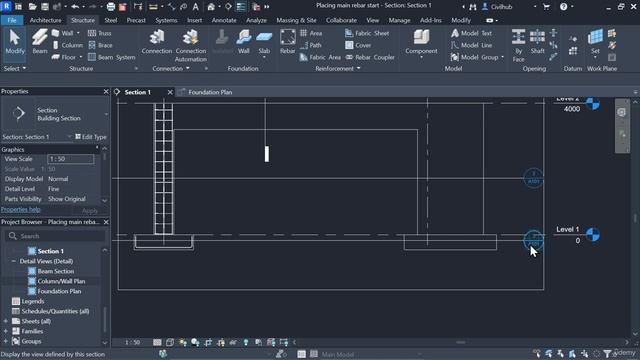Close the Project Browser panel
Image resolution: width=640 pixels, height=360 pixels.
coord(106,222)
